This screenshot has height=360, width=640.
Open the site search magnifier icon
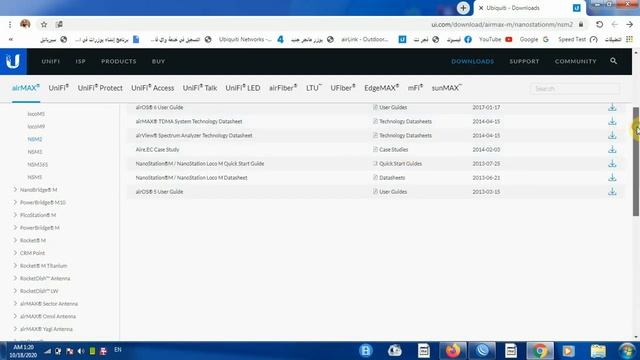(x=613, y=61)
